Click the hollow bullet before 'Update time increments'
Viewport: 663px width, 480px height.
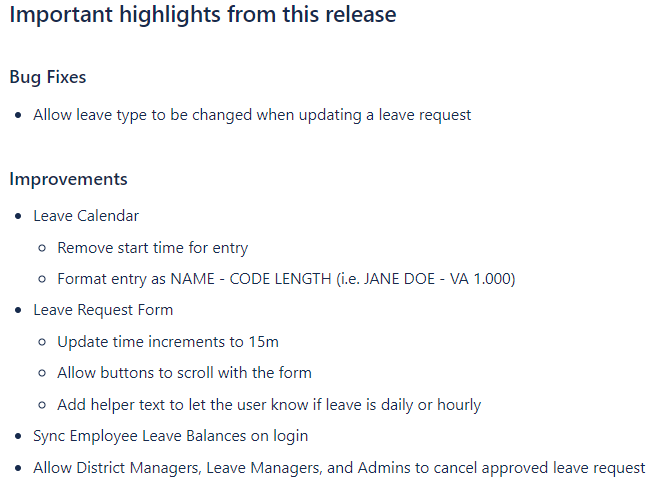tap(42, 342)
